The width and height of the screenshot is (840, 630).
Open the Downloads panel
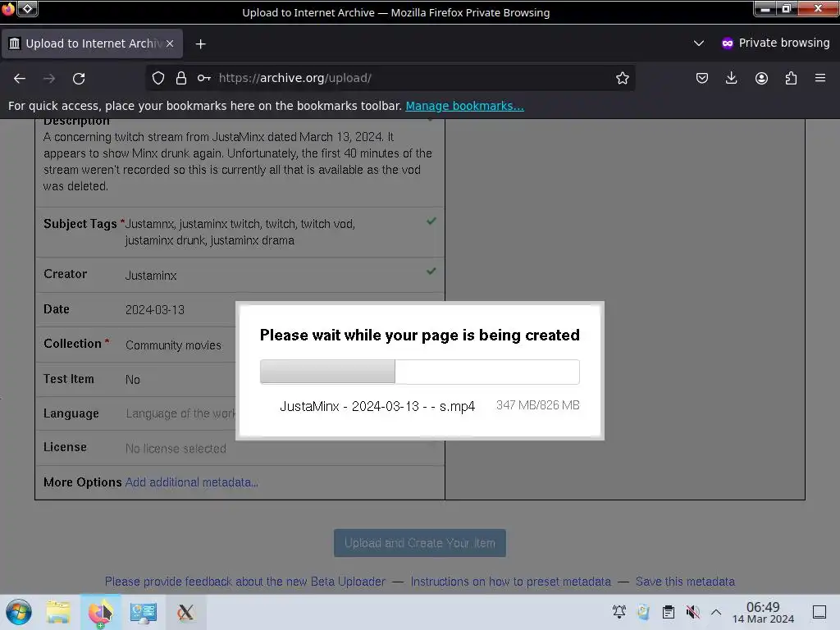(731, 78)
